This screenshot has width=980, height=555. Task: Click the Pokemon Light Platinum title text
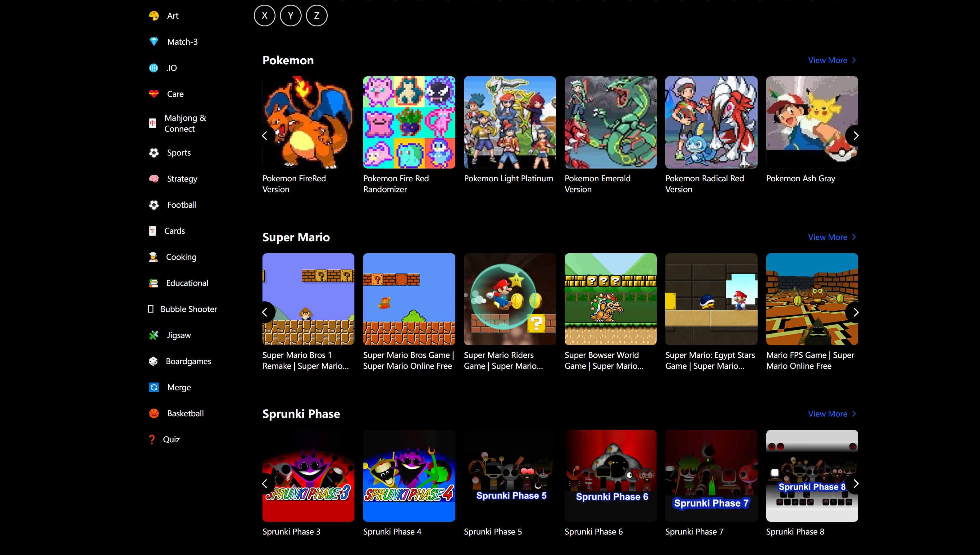508,179
